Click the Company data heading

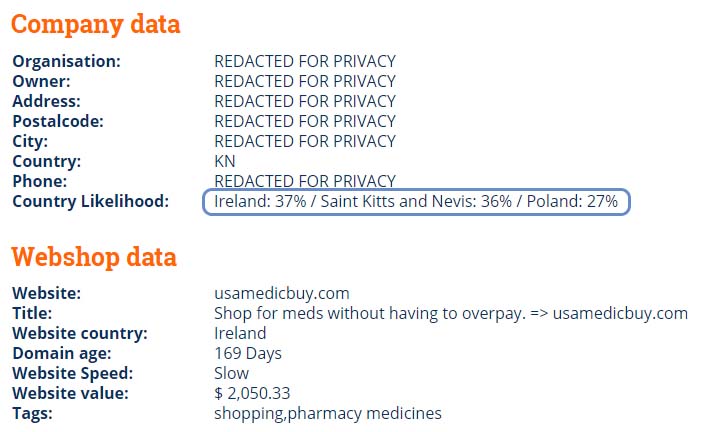(95, 25)
